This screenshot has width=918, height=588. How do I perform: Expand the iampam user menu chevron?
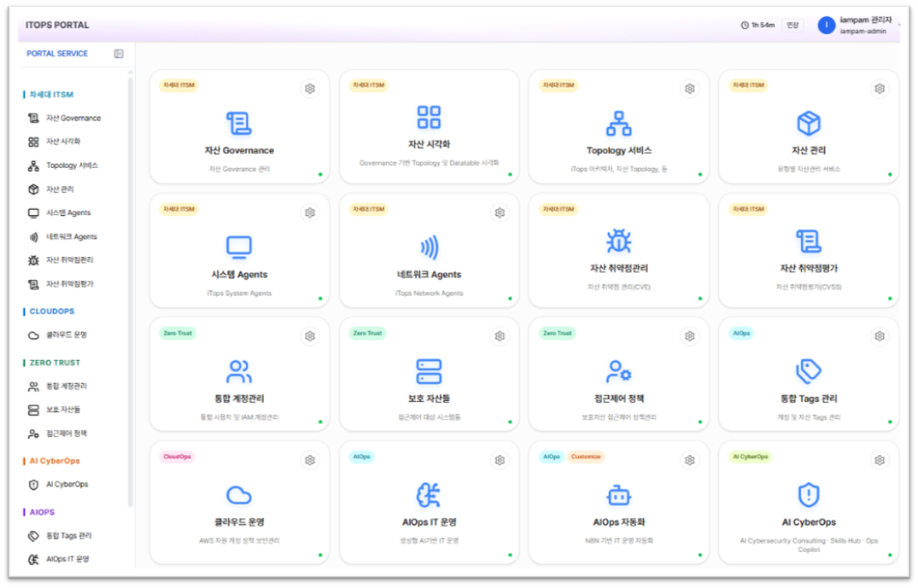(899, 26)
